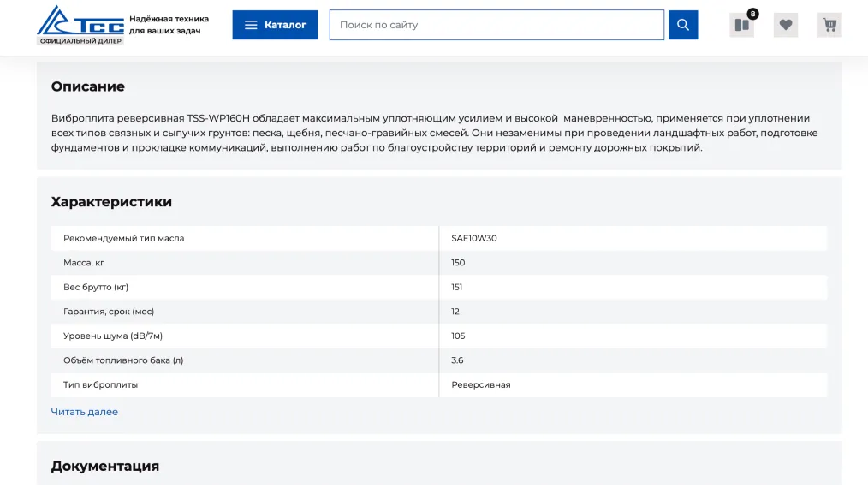The height and width of the screenshot is (488, 868).
Task: Select the value 105 cell
Action: [x=633, y=336]
